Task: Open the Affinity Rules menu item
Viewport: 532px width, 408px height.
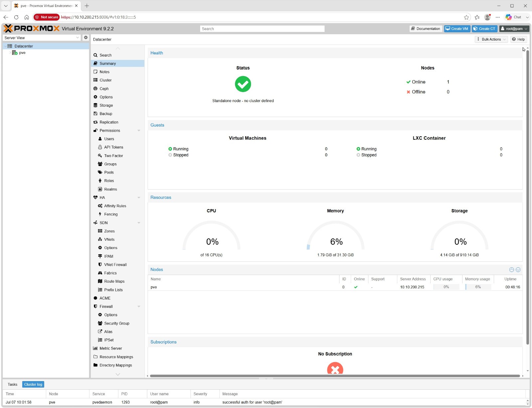Action: 118,206
